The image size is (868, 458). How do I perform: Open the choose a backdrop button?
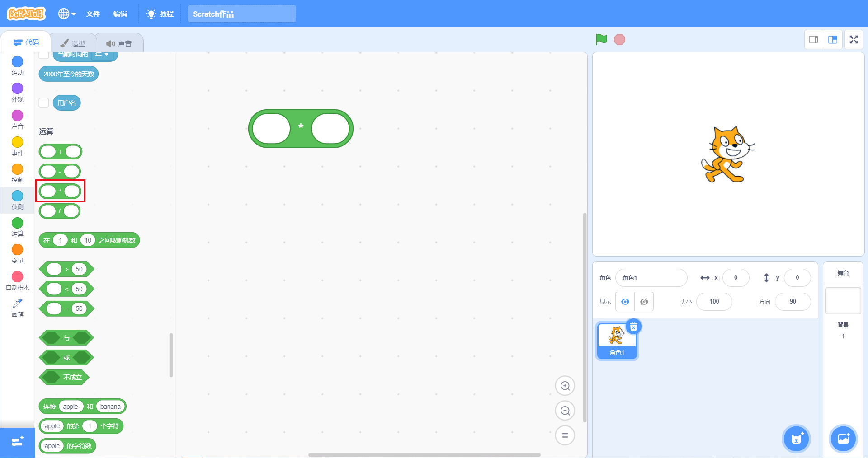pos(844,438)
